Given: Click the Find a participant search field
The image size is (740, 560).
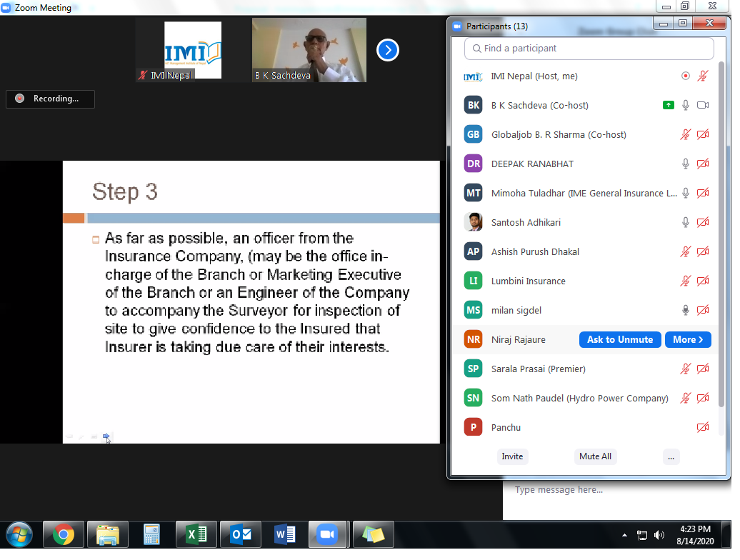Looking at the screenshot, I should [x=589, y=48].
